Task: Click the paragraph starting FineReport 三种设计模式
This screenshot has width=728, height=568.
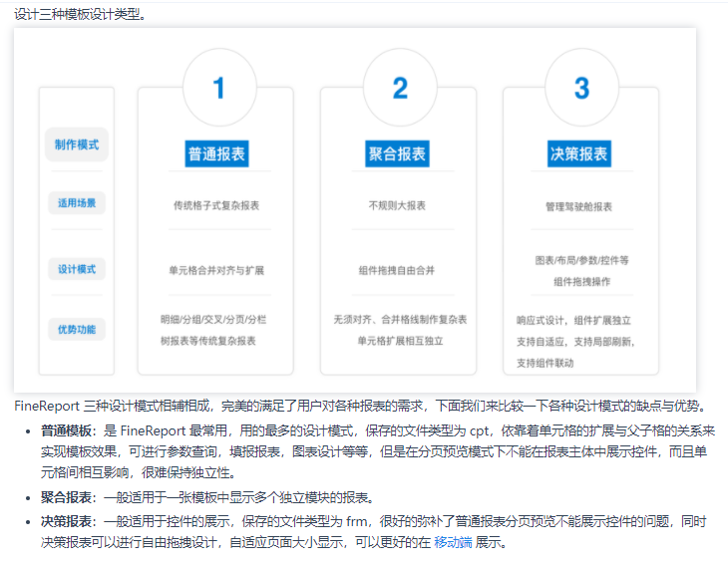Action: coord(361,406)
